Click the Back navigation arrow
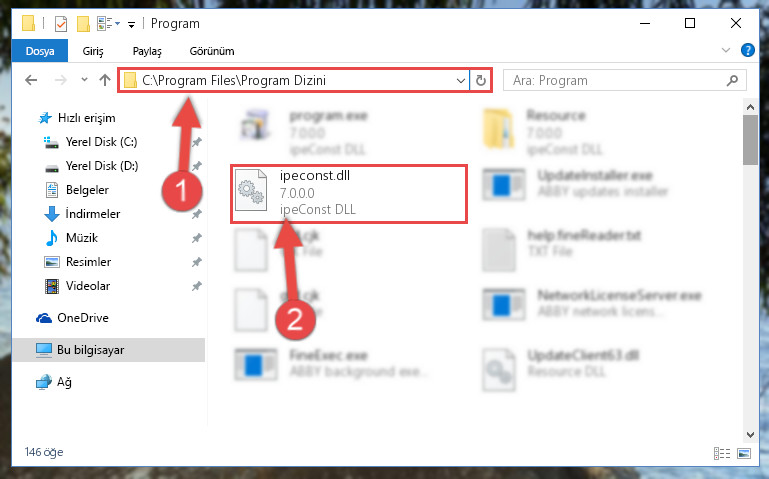 31,80
